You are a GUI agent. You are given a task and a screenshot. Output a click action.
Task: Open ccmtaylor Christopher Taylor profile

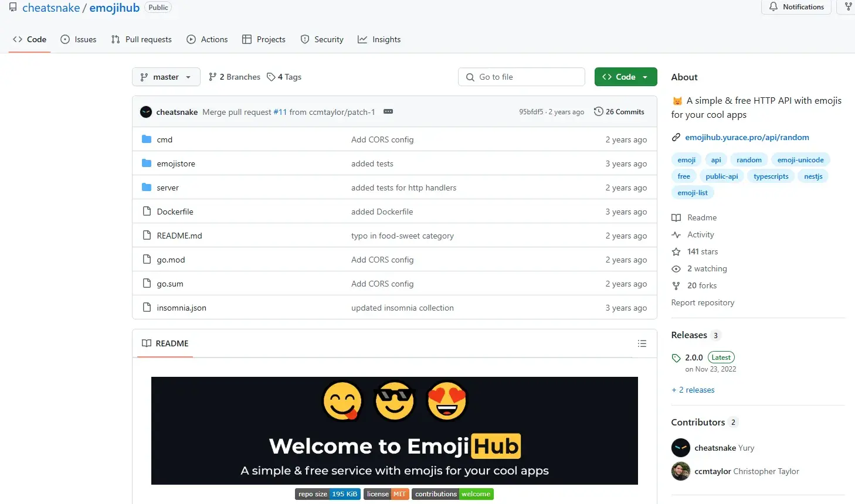[747, 471]
